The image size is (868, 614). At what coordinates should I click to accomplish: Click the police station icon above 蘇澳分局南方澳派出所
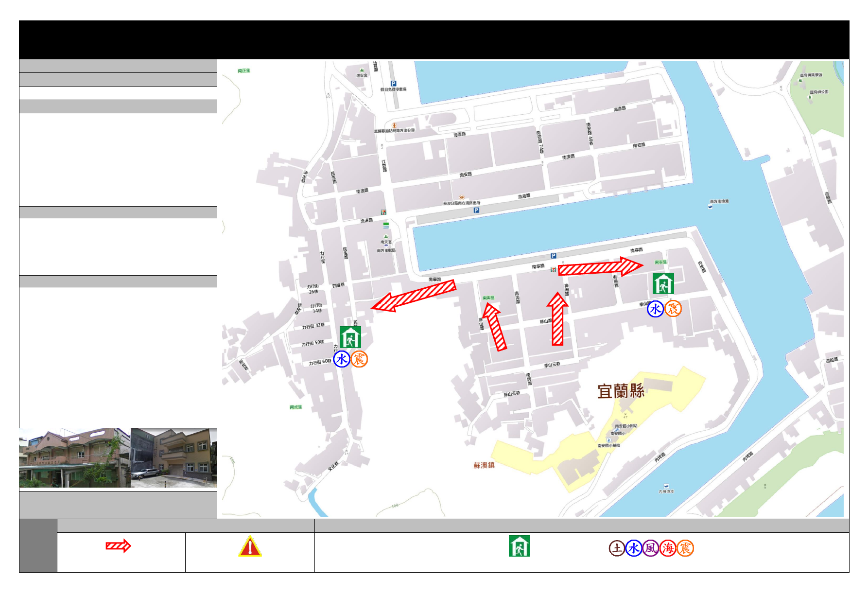click(462, 197)
